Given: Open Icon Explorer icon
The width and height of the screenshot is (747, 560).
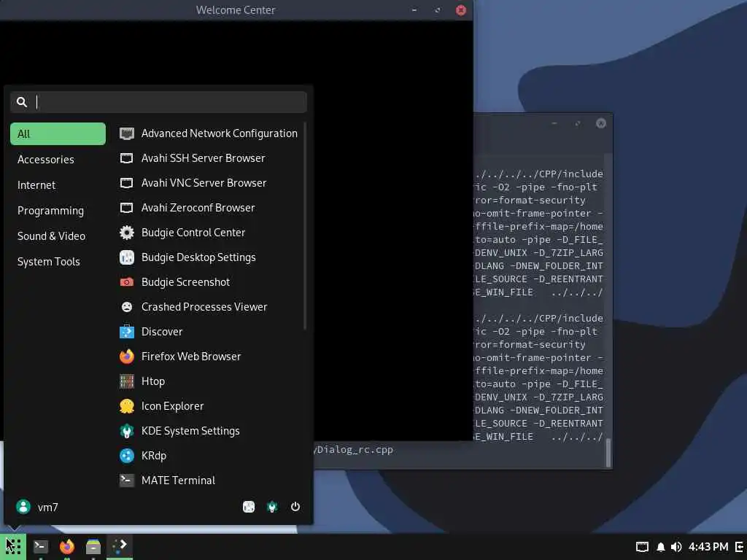Looking at the screenshot, I should pos(127,405).
